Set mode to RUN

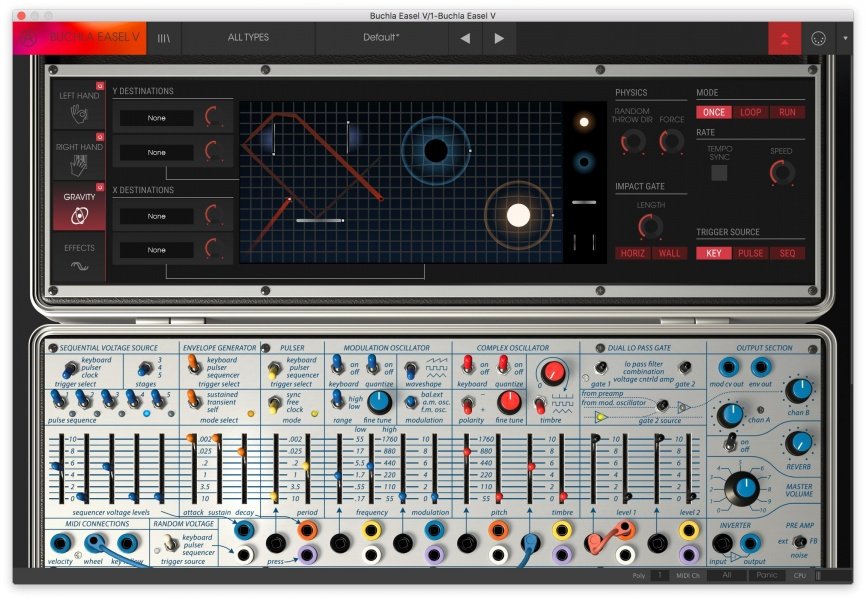(787, 112)
